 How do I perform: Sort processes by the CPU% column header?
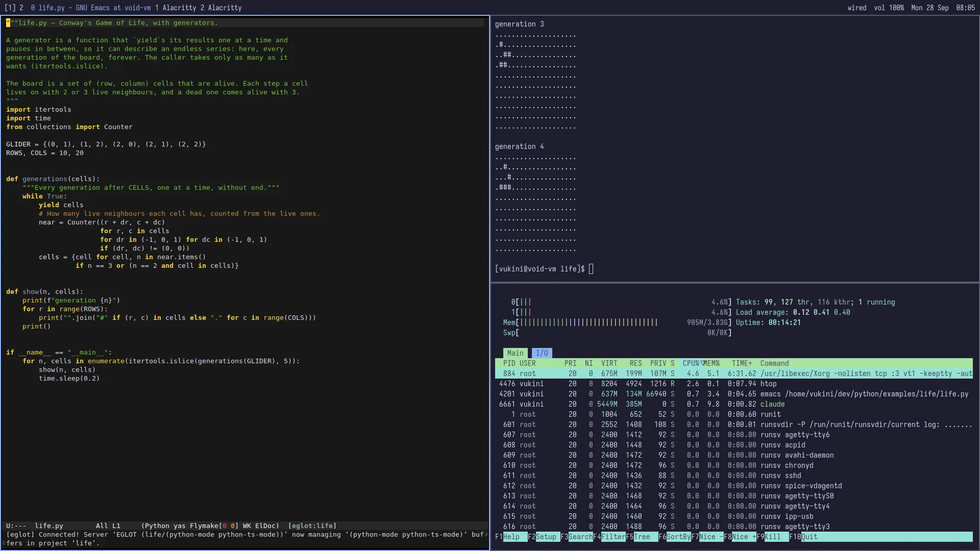(692, 363)
